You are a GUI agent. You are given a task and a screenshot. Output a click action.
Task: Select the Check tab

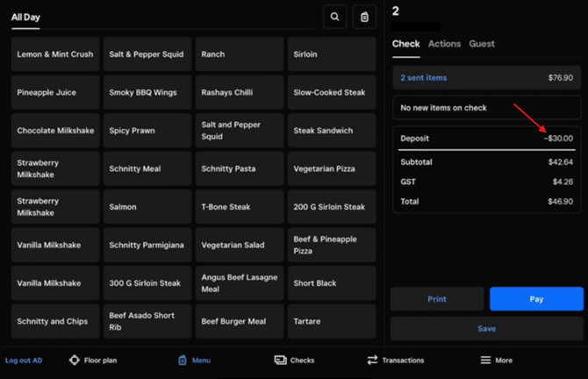pyautogui.click(x=405, y=44)
